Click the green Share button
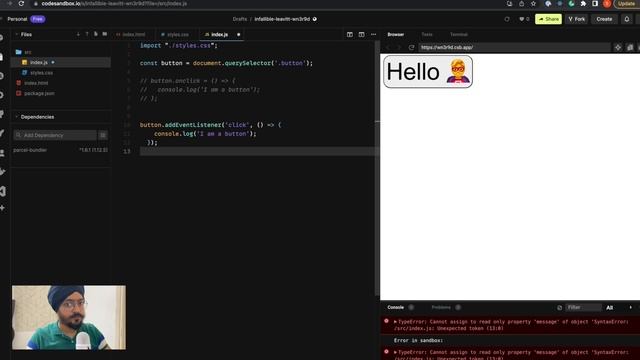 [548, 19]
